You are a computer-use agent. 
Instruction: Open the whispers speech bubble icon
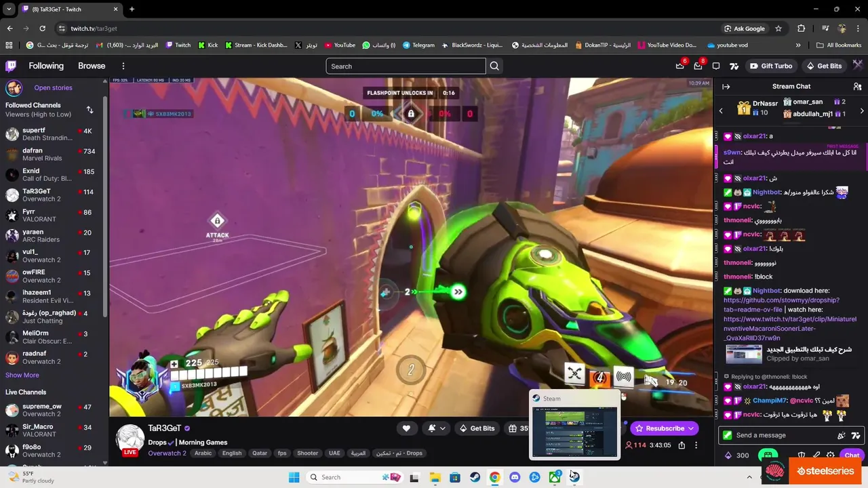pyautogui.click(x=716, y=66)
